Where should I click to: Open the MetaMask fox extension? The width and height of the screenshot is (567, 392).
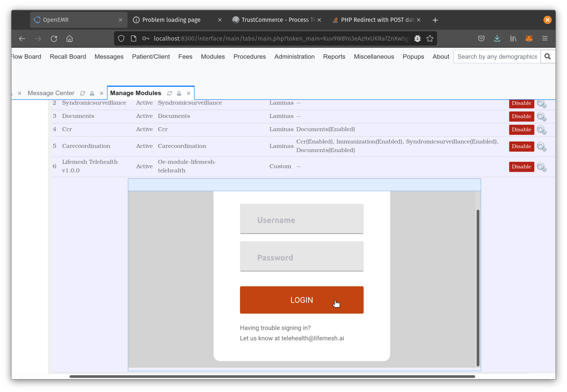click(x=529, y=39)
